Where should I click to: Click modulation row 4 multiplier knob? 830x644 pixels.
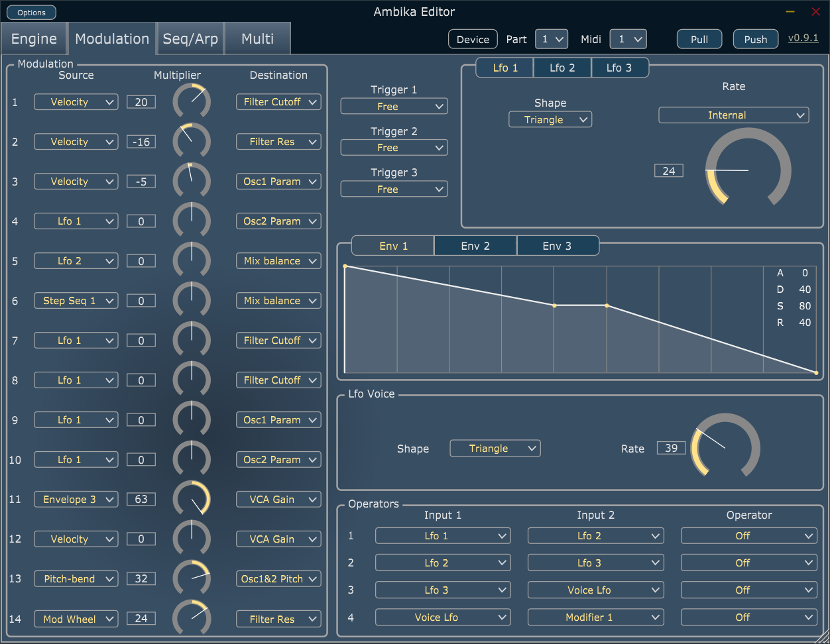[192, 221]
